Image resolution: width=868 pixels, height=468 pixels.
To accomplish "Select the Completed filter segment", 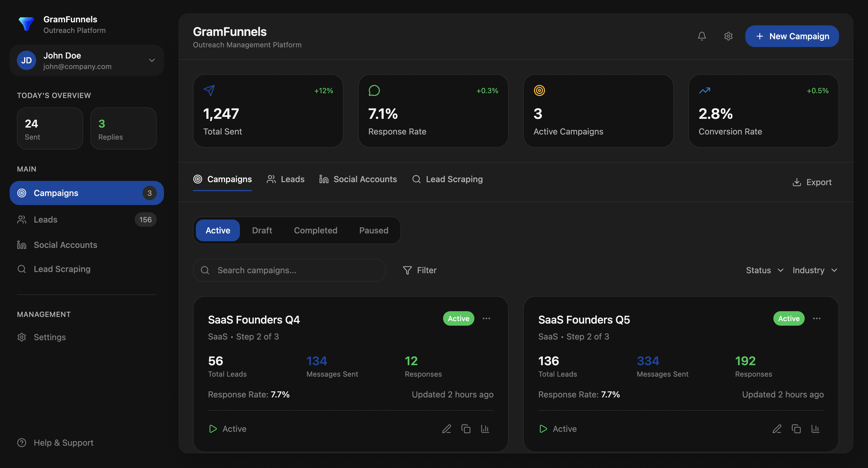I will point(315,230).
